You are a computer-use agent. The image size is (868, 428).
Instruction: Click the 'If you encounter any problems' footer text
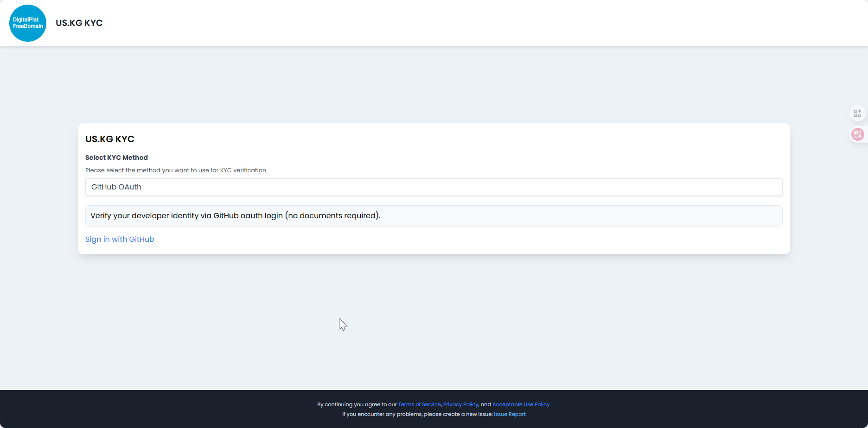tap(382, 414)
